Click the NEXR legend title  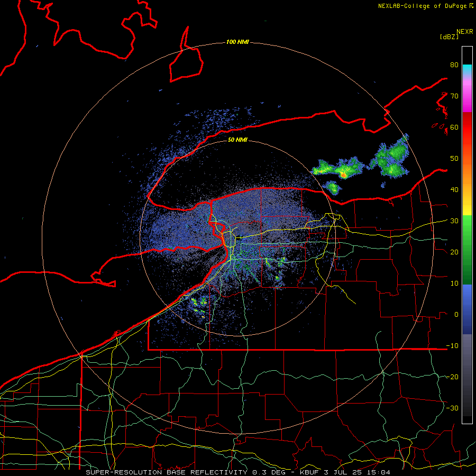coord(465,32)
